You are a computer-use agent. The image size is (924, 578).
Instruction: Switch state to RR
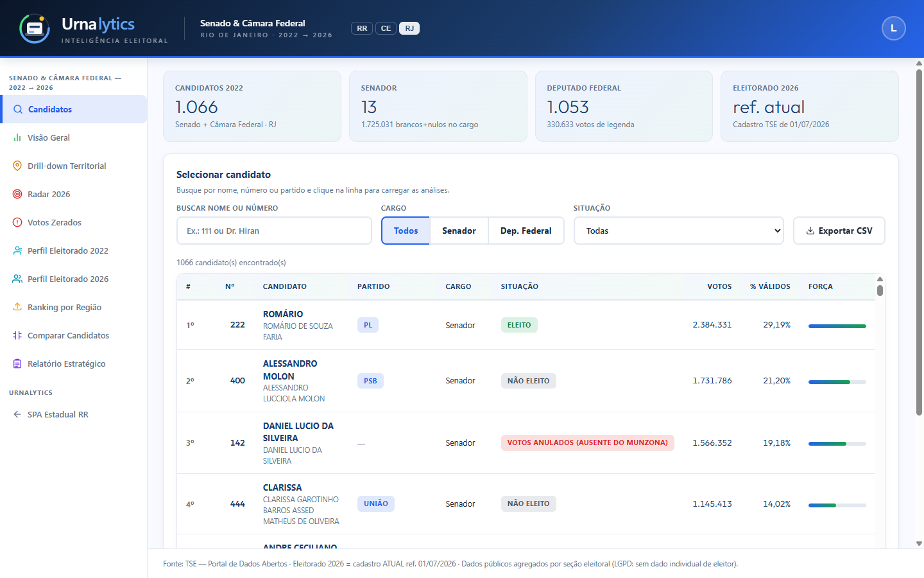pyautogui.click(x=362, y=28)
